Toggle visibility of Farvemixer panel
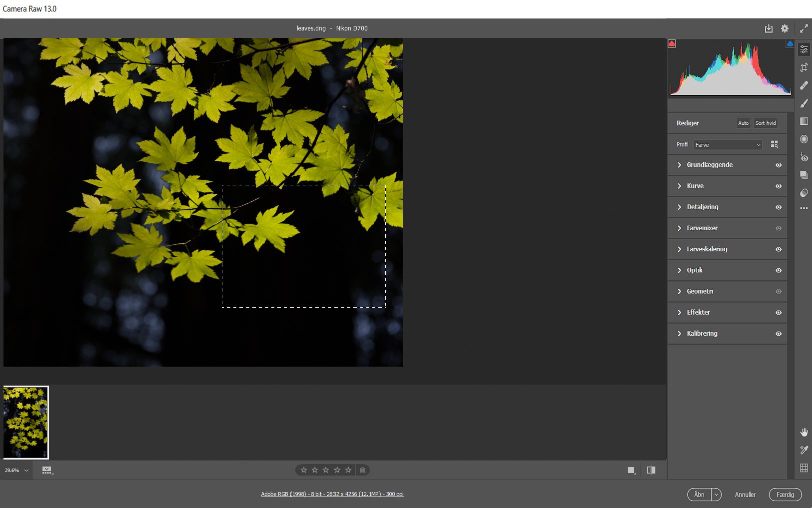Screen dimensions: 812x508 point(779,228)
